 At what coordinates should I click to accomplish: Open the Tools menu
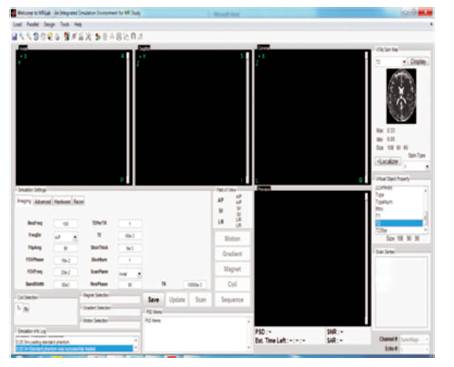click(x=65, y=24)
